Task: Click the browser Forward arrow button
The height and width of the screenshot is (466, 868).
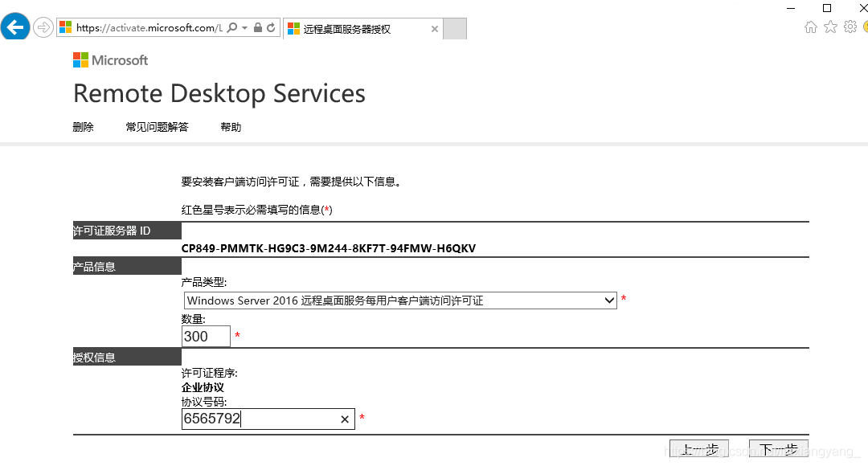Action: click(x=43, y=27)
